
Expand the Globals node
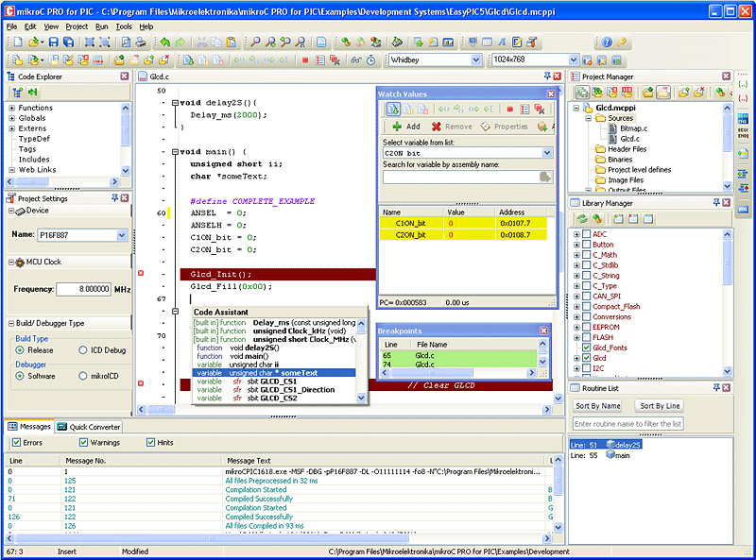[x=11, y=118]
